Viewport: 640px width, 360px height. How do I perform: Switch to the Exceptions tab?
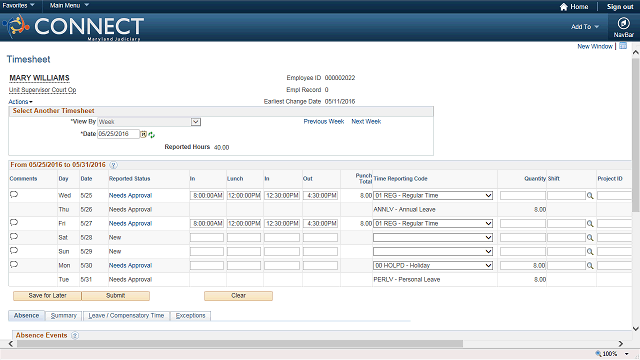[191, 316]
